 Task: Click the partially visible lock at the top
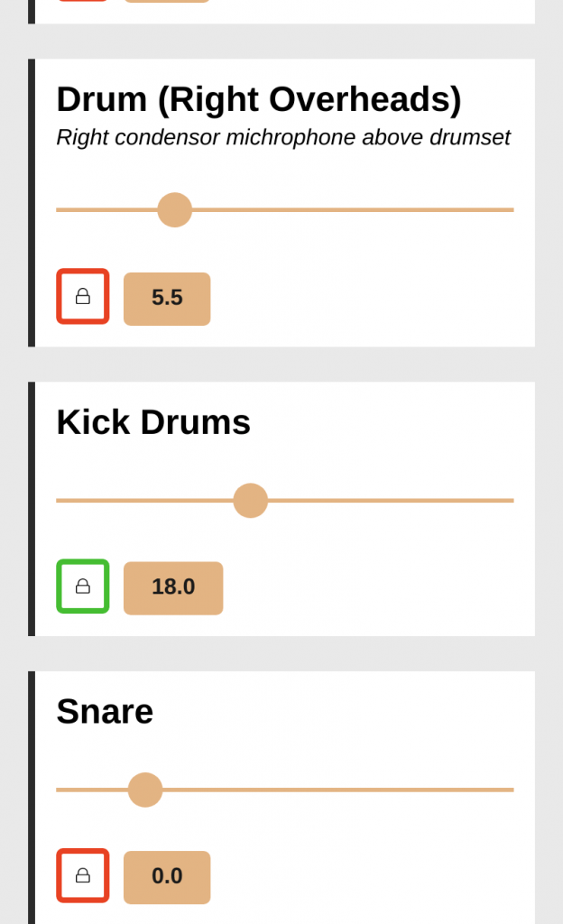tap(83, 1)
